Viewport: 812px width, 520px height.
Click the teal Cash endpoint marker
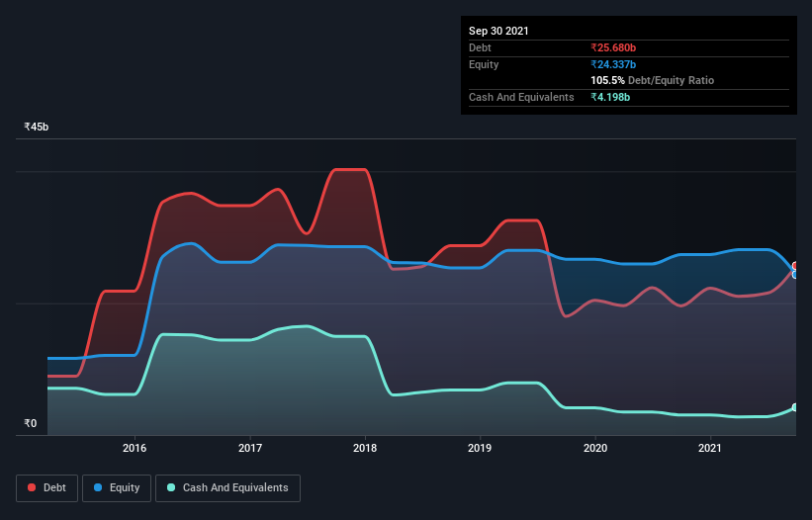coord(795,407)
